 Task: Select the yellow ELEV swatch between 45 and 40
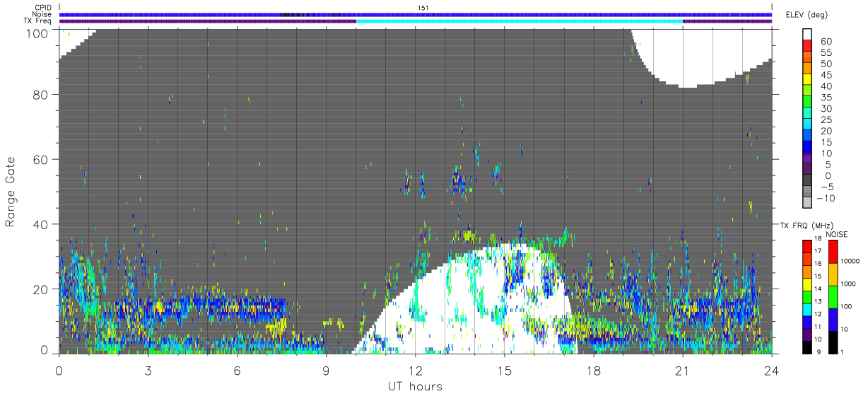pyautogui.click(x=807, y=80)
